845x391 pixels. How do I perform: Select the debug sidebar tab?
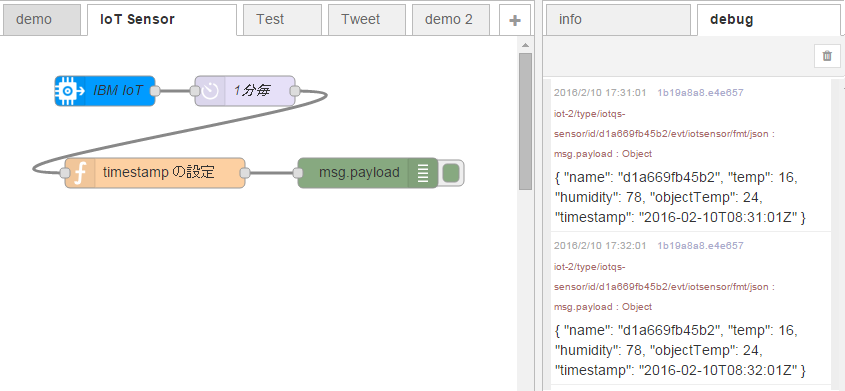pos(770,19)
